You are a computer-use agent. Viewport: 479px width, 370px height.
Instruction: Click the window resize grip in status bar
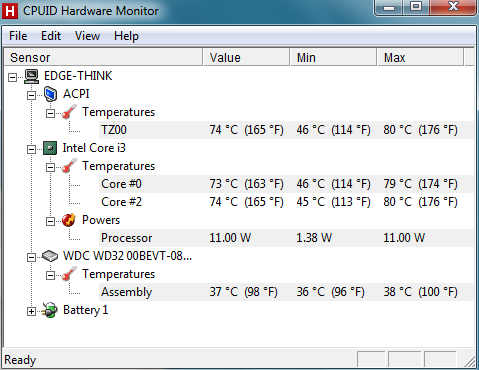coord(470,361)
